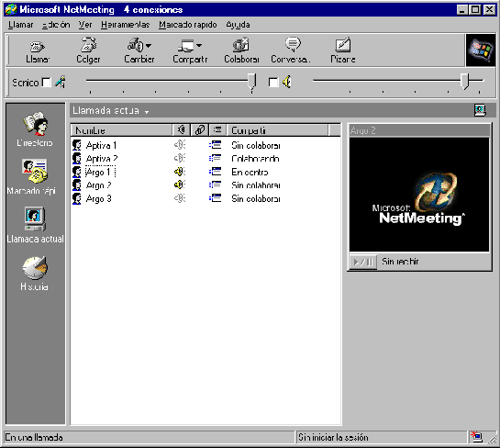Click the video column header icon
The image size is (500, 448).
tap(200, 129)
